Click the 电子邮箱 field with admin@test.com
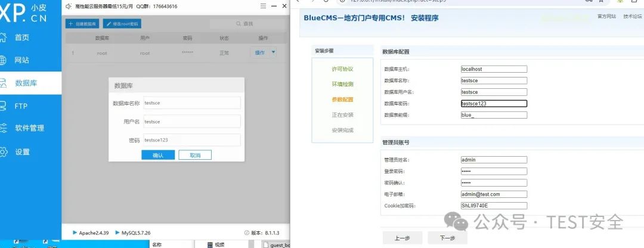 [x=494, y=194]
